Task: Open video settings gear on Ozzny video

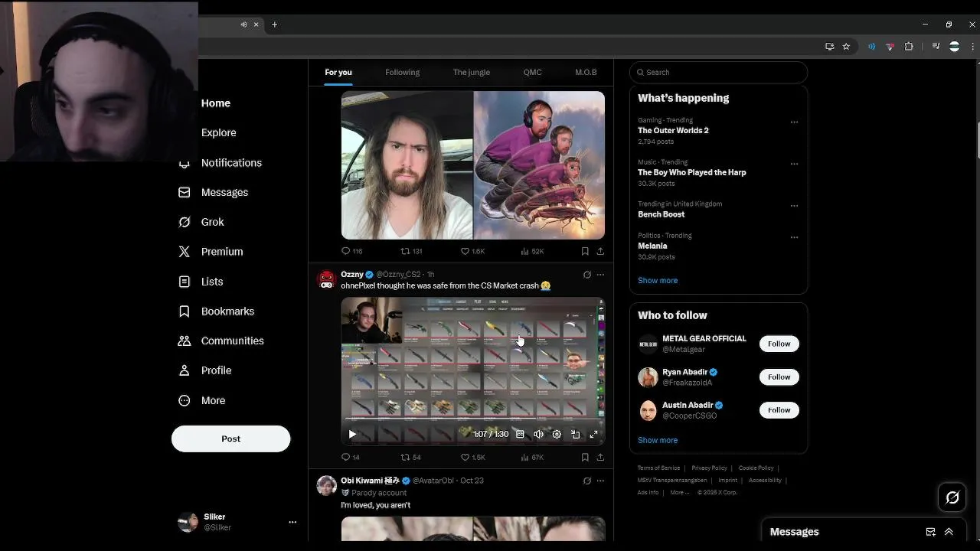Action: [x=557, y=434]
